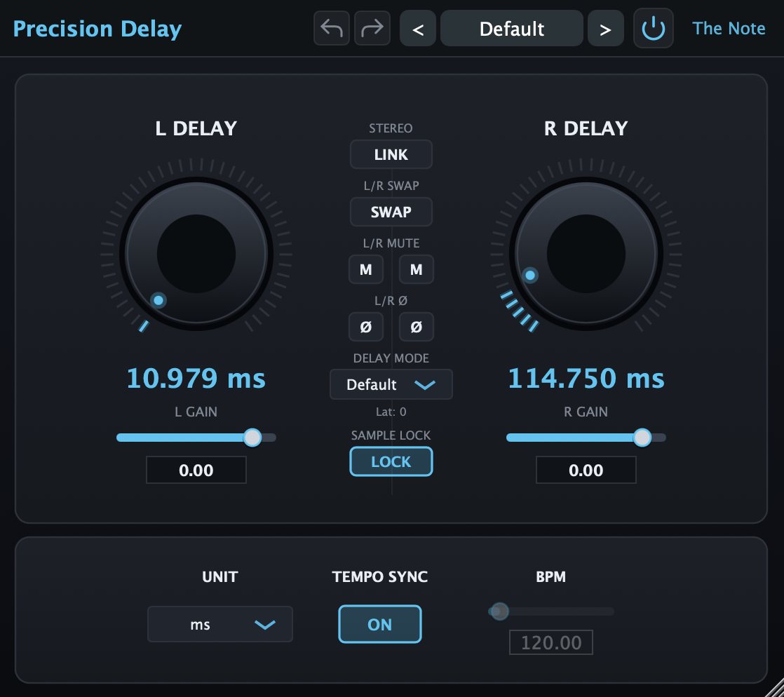Open The Note link
The width and height of the screenshot is (784, 697).
[x=729, y=29]
